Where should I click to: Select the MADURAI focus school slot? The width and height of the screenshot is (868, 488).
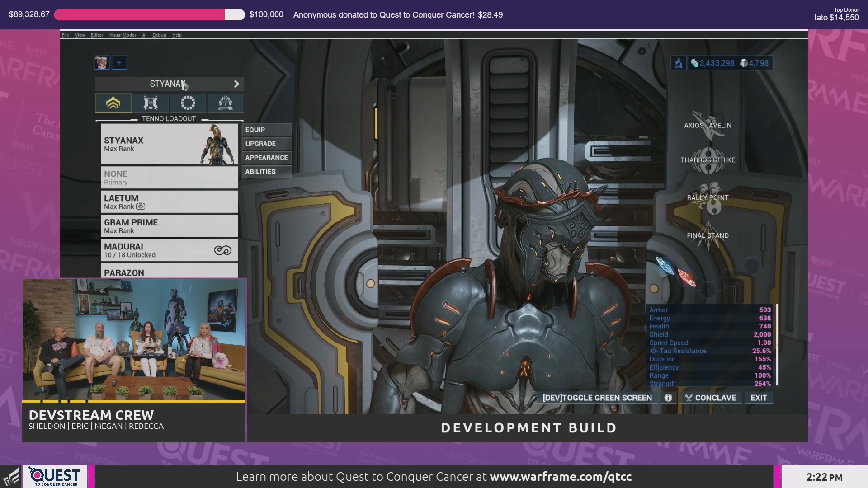[169, 250]
